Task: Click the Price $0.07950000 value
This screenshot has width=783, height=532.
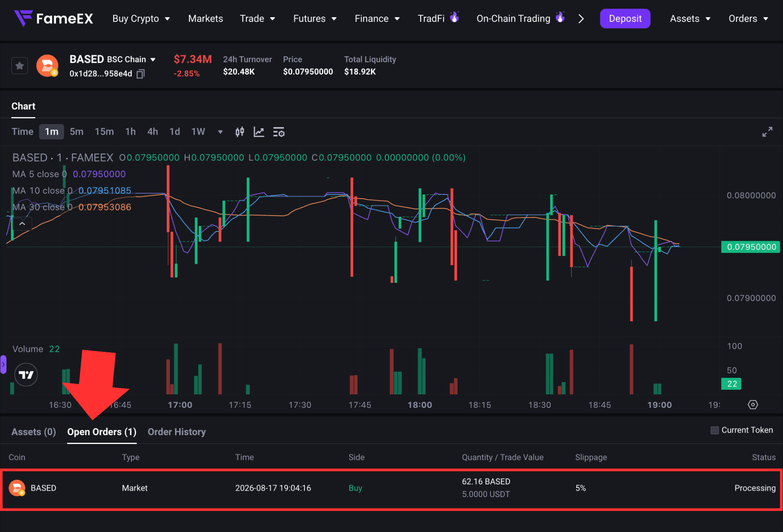Action: [x=308, y=72]
